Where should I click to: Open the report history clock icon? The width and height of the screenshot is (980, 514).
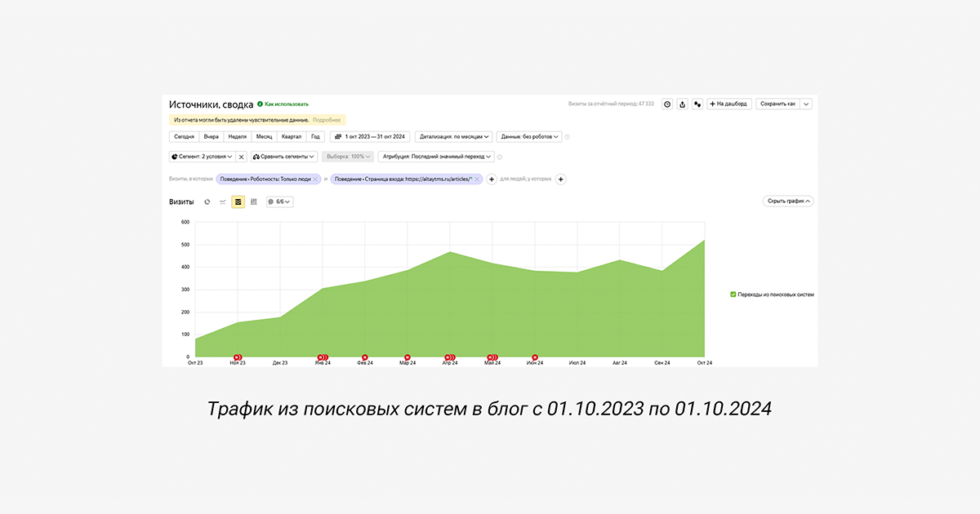(x=667, y=104)
